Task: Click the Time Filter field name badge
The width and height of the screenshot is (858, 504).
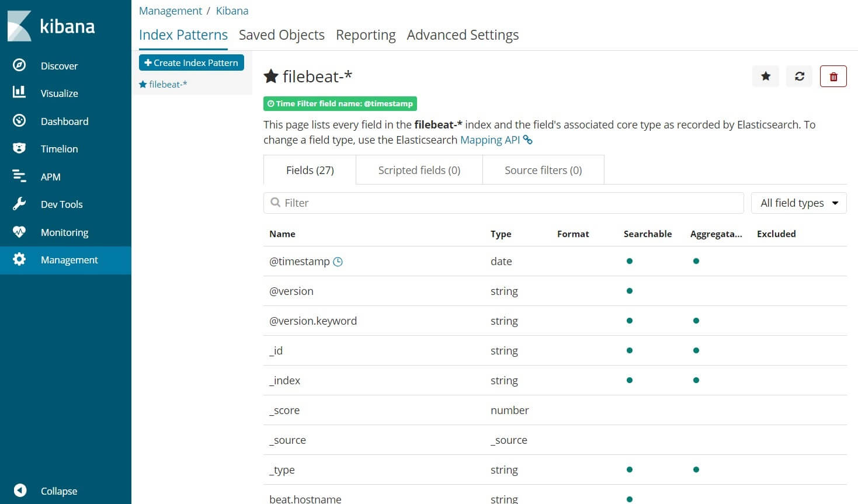Action: coord(340,103)
